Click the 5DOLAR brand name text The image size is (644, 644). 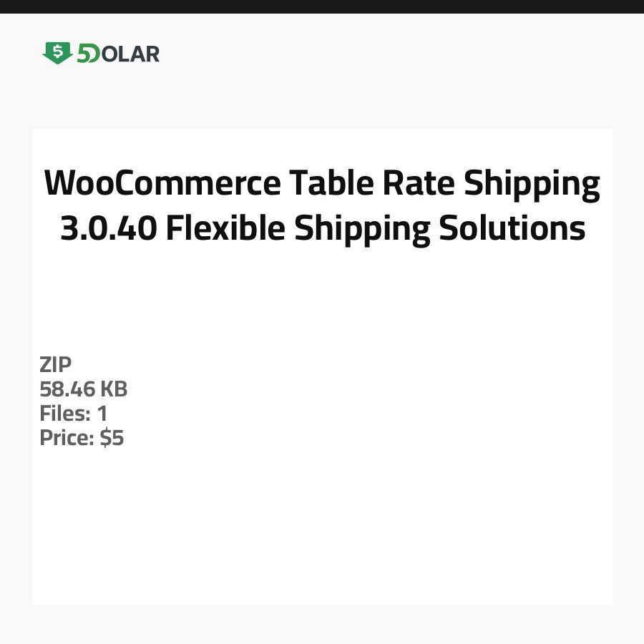point(118,54)
